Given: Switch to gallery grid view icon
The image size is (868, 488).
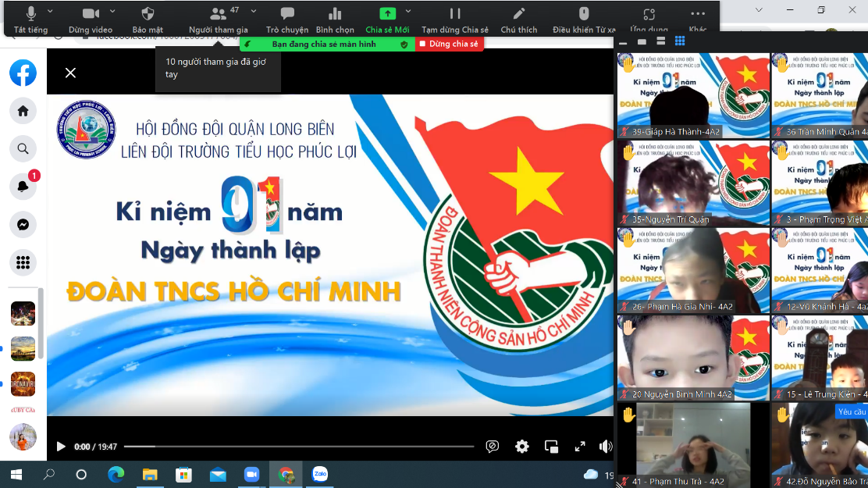Looking at the screenshot, I should (680, 41).
